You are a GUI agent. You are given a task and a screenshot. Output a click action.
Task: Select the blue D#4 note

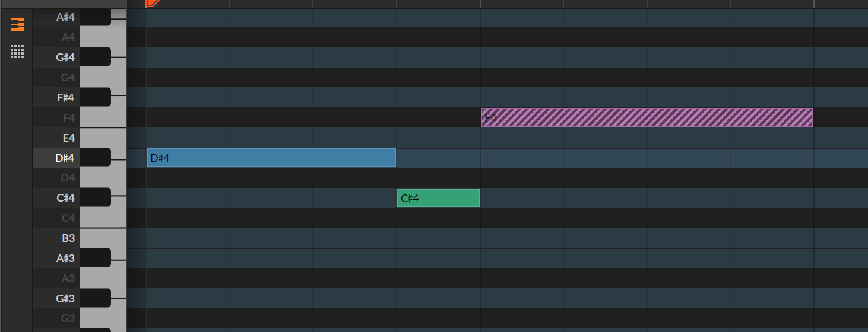(271, 158)
